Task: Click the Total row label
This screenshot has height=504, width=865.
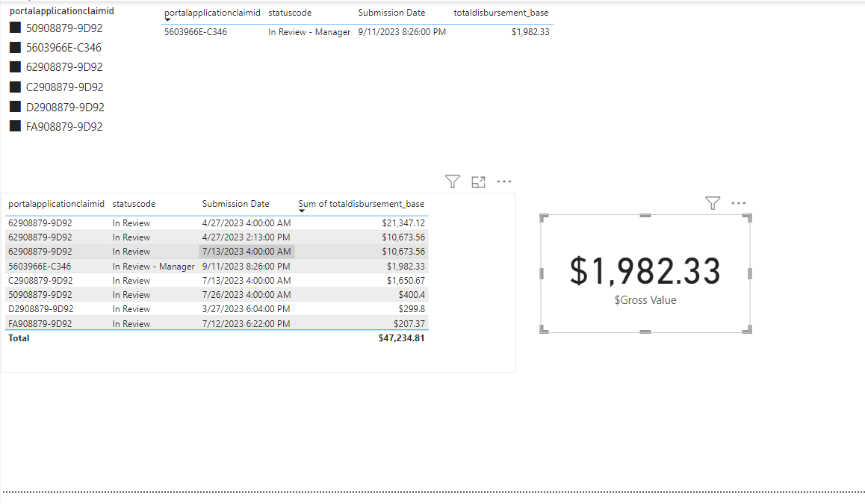Action: 19,338
